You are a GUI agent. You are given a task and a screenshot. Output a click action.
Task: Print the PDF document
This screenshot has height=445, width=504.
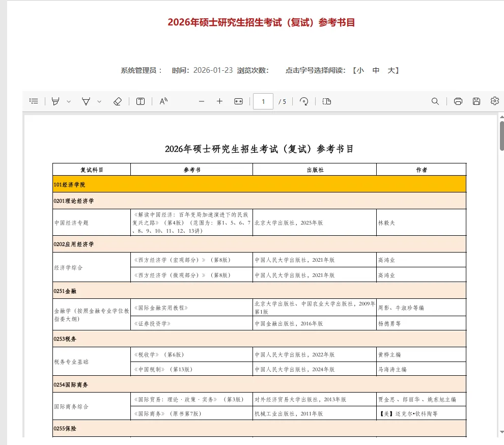tap(458, 101)
